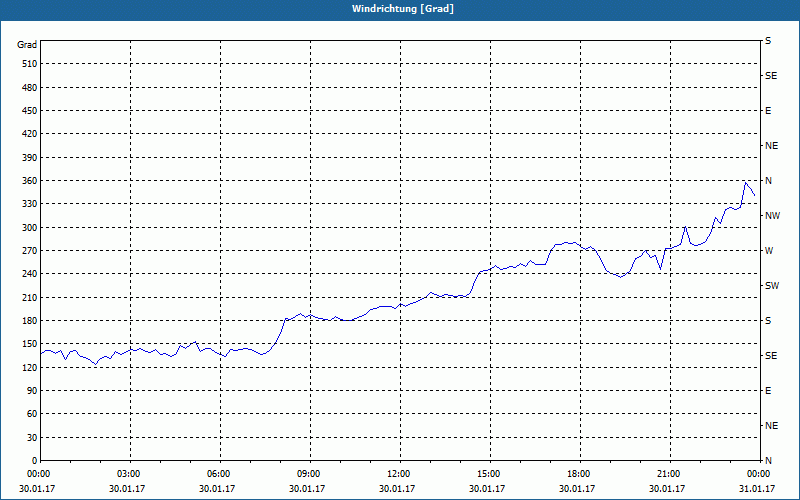Click the SW compass label
Viewport: 800px width, 500px height.
click(x=772, y=286)
